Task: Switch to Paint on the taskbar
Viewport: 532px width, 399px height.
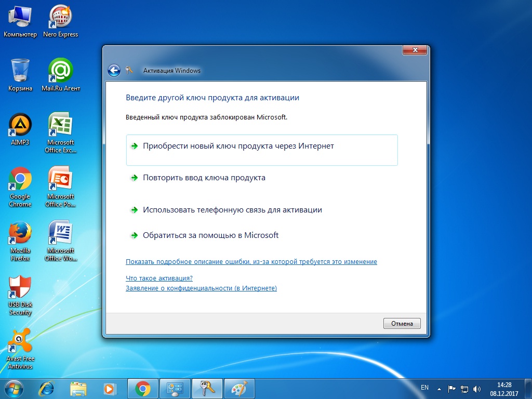Action: [x=239, y=389]
